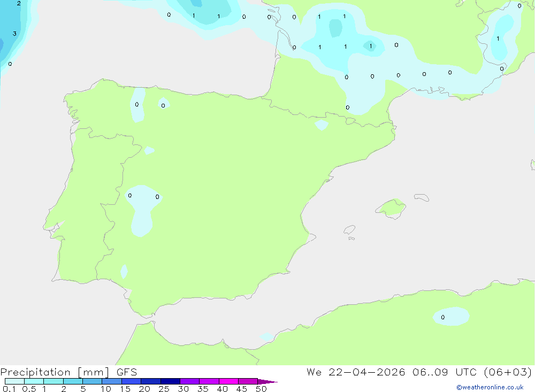The height and width of the screenshot is (392, 535).
Task: Click the '06..09 UTC' time text
Action: tap(444, 372)
